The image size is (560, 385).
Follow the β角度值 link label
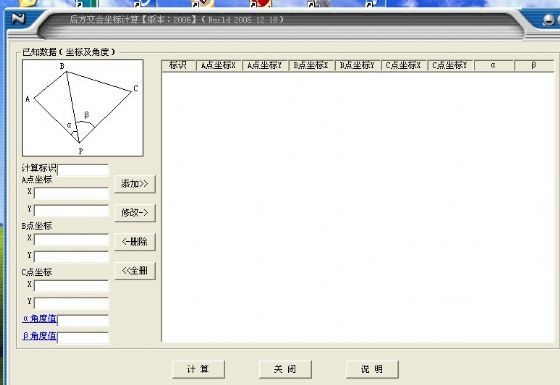coord(39,336)
